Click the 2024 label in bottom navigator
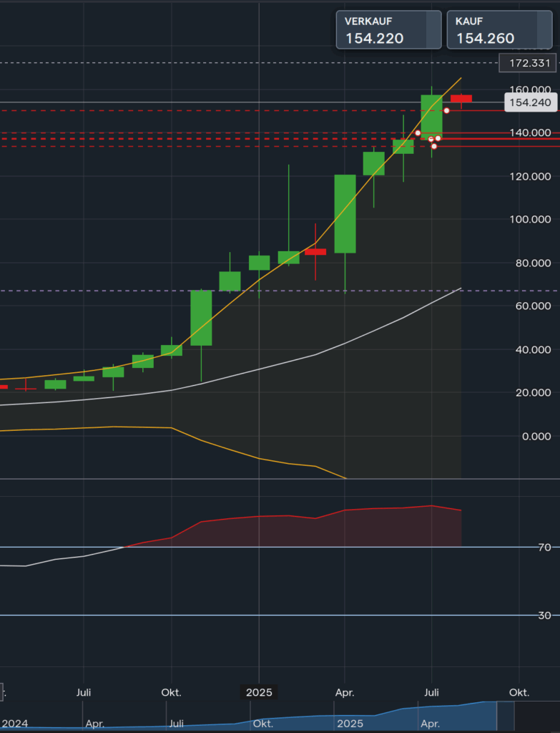Image resolution: width=560 pixels, height=733 pixels. (15, 724)
